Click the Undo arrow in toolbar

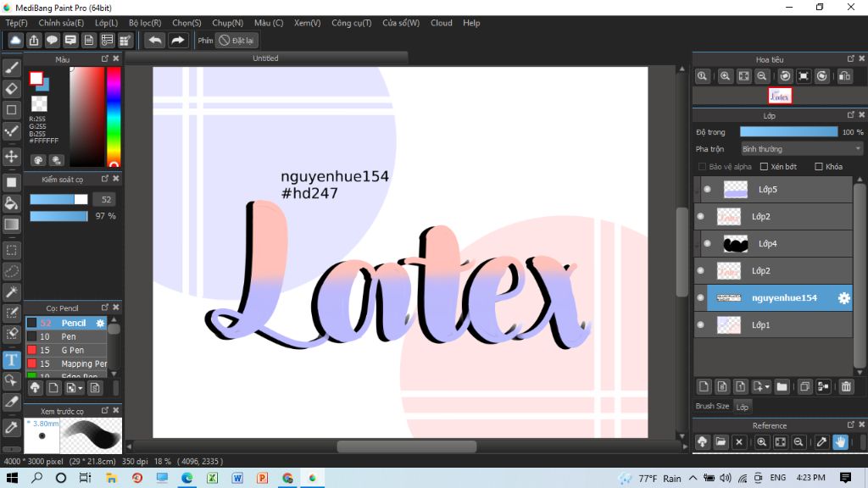155,41
